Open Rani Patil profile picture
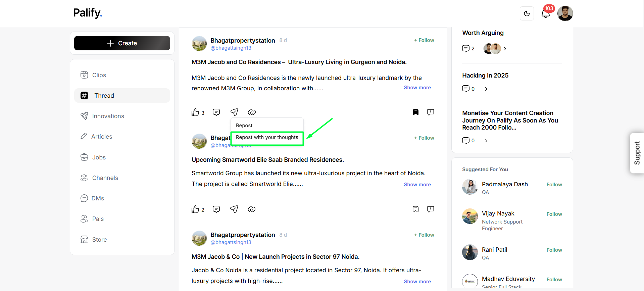 click(x=470, y=252)
